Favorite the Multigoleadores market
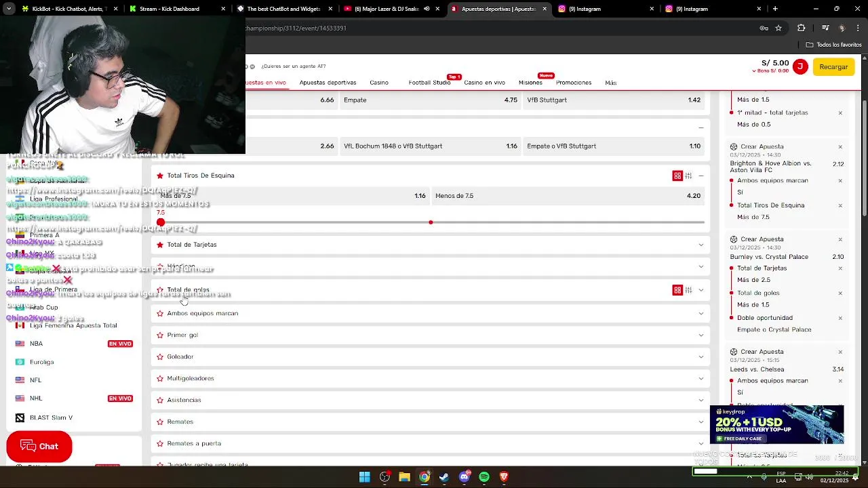Viewport: 868px width, 488px height. point(160,378)
